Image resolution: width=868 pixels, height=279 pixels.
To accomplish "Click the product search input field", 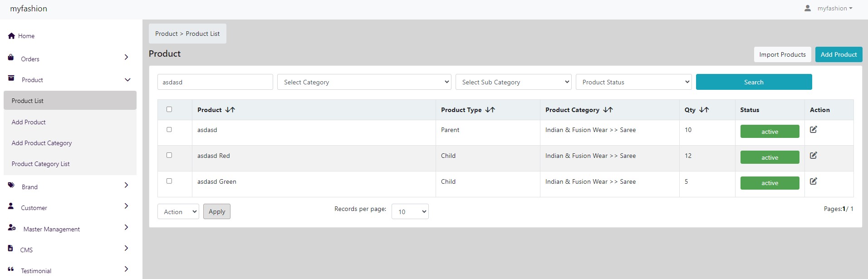I will (x=215, y=82).
